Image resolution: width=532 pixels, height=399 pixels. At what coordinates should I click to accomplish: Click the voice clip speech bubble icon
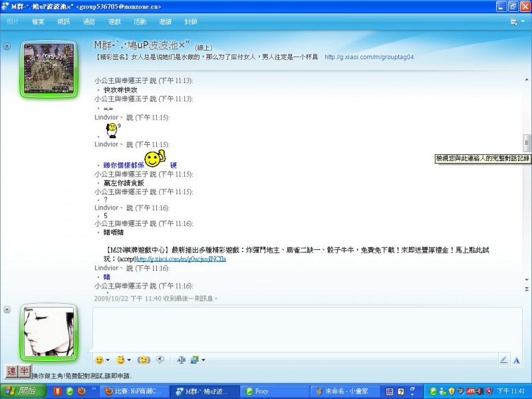160,360
